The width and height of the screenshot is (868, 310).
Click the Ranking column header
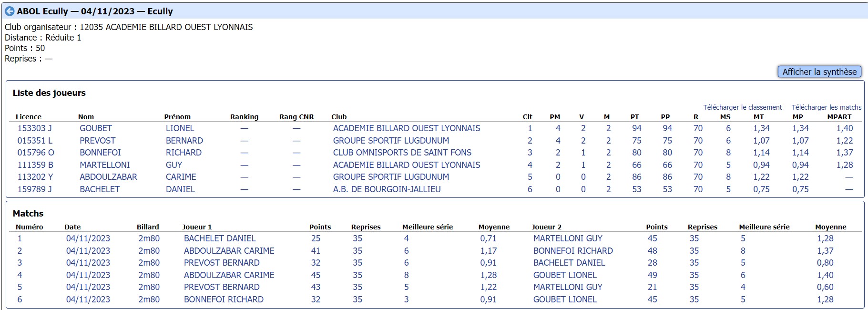pos(244,117)
